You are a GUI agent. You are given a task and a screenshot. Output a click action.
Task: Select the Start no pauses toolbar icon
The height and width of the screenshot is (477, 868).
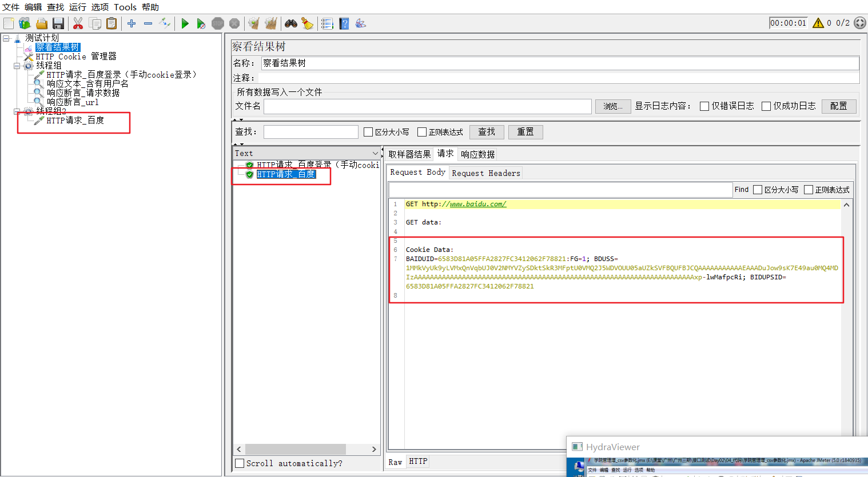pos(200,23)
